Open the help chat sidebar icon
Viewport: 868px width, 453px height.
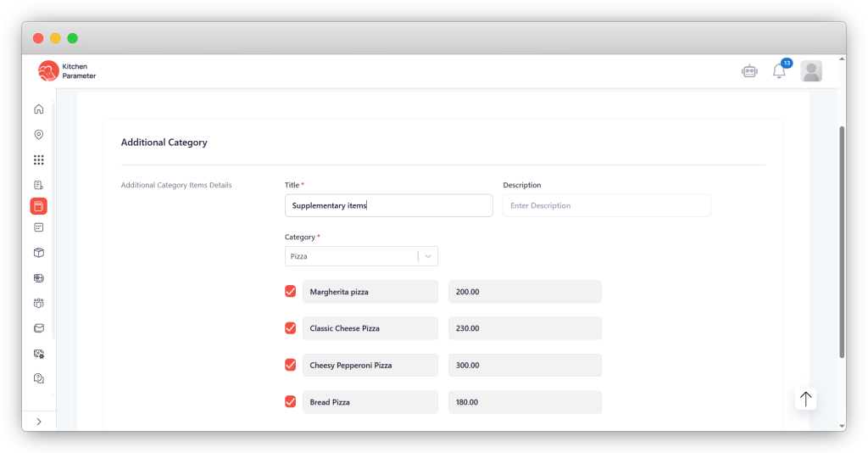38,378
